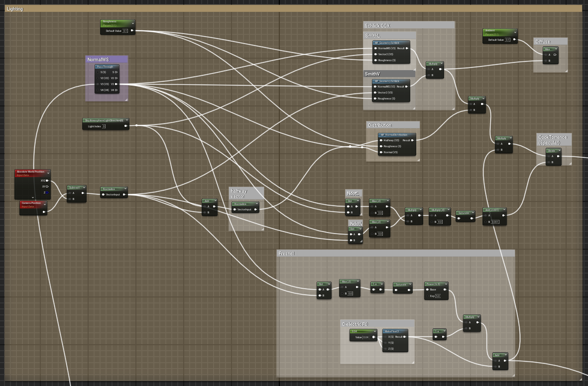Select the Fresnel comment header
This screenshot has height=386, width=588.
pyautogui.click(x=286, y=253)
